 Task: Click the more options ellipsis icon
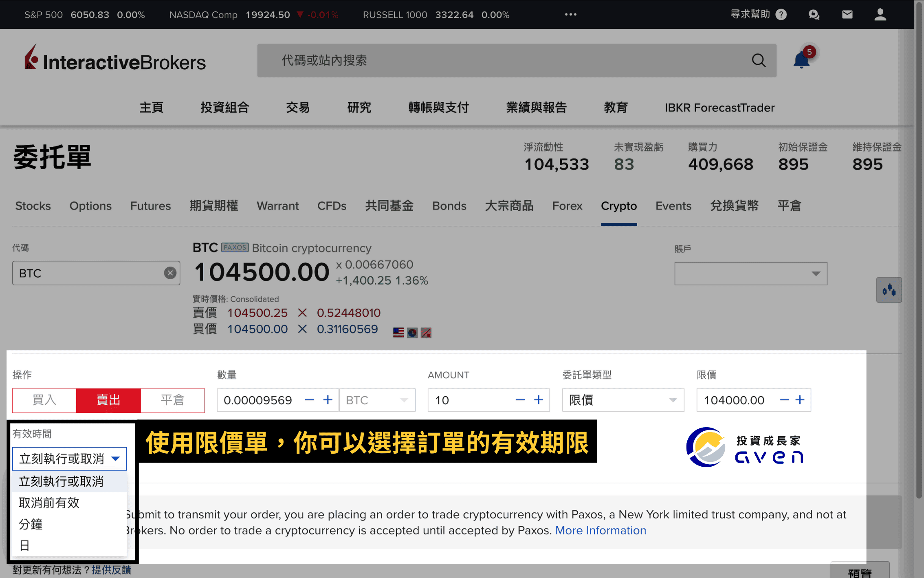(571, 14)
